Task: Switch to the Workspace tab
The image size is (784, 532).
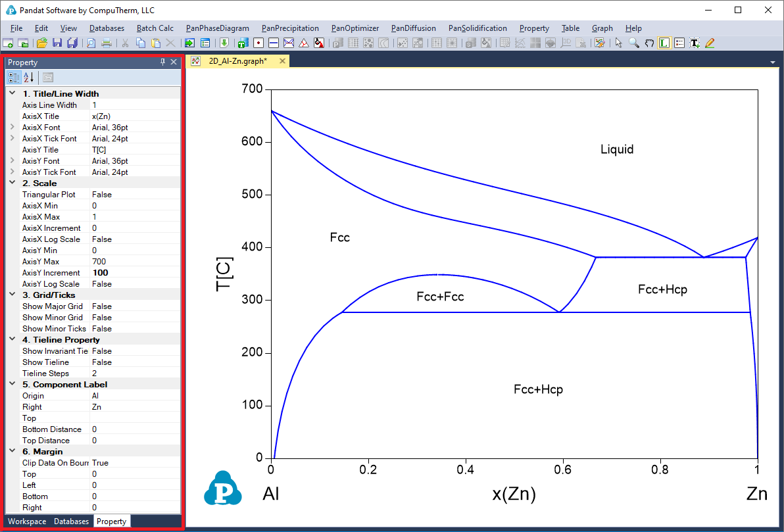Action: (x=27, y=521)
